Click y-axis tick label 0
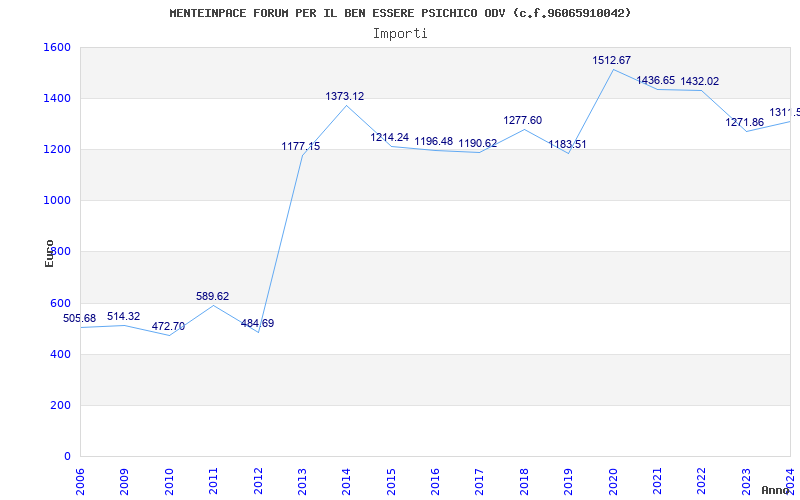The image size is (800, 500). click(67, 456)
